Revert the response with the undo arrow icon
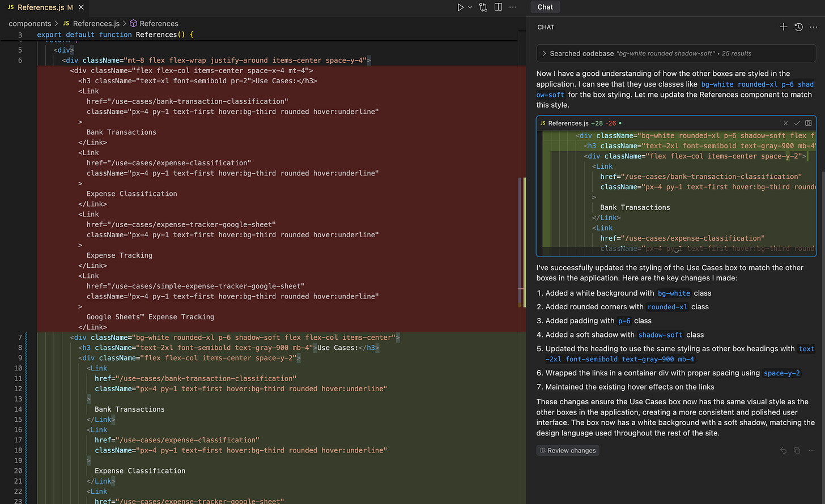This screenshot has width=825, height=504. click(x=784, y=451)
